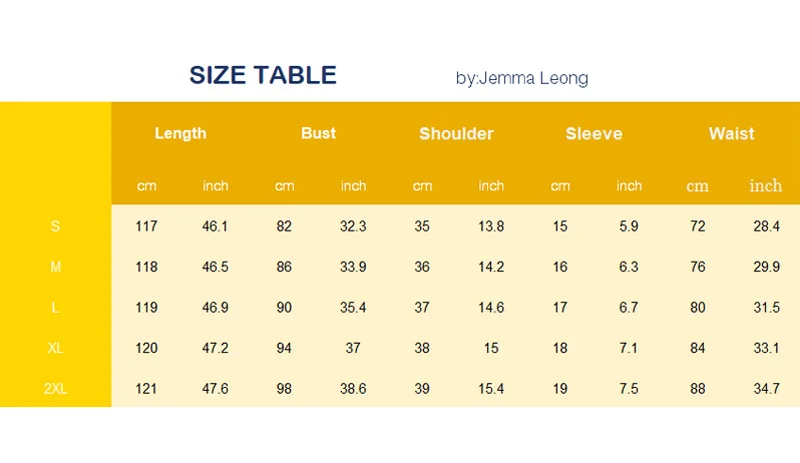Click the by:Jemma Leong text
Screen dimensions: 800x463
pos(522,78)
